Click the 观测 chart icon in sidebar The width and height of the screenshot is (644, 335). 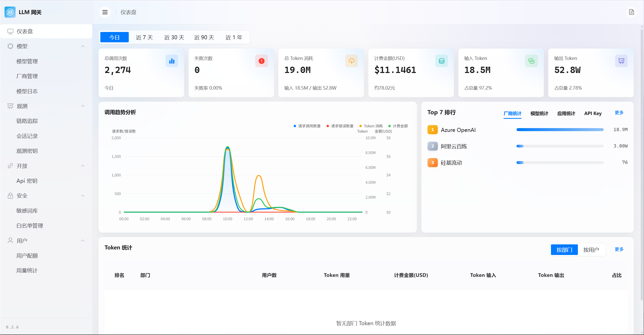(10, 106)
